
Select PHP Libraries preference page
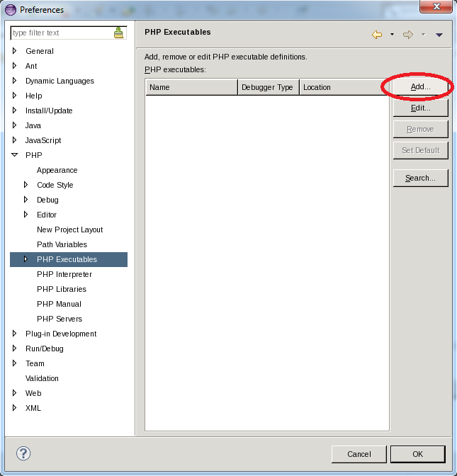(x=62, y=289)
